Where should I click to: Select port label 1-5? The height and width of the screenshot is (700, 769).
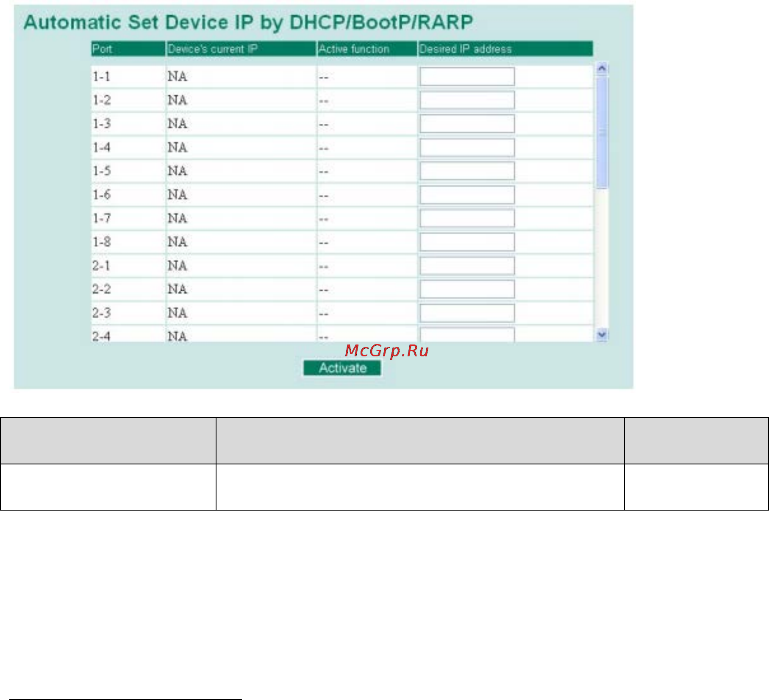[x=102, y=171]
